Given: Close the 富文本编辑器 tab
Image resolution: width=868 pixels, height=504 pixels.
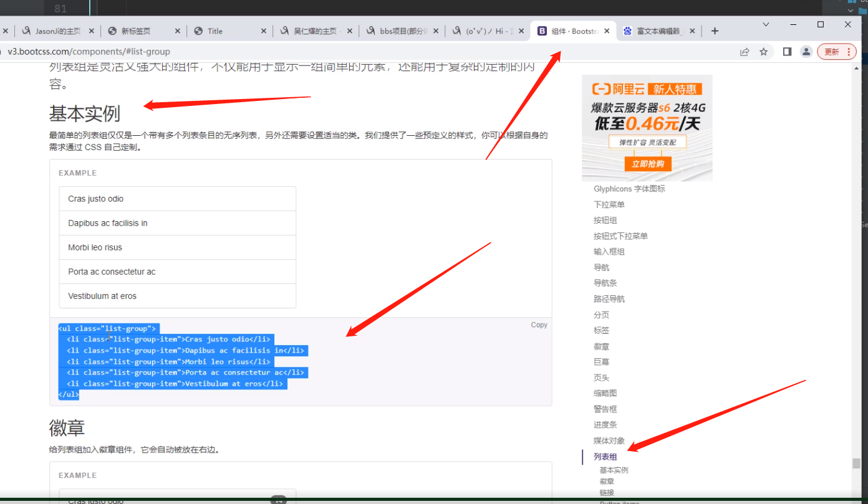Looking at the screenshot, I should click(693, 31).
